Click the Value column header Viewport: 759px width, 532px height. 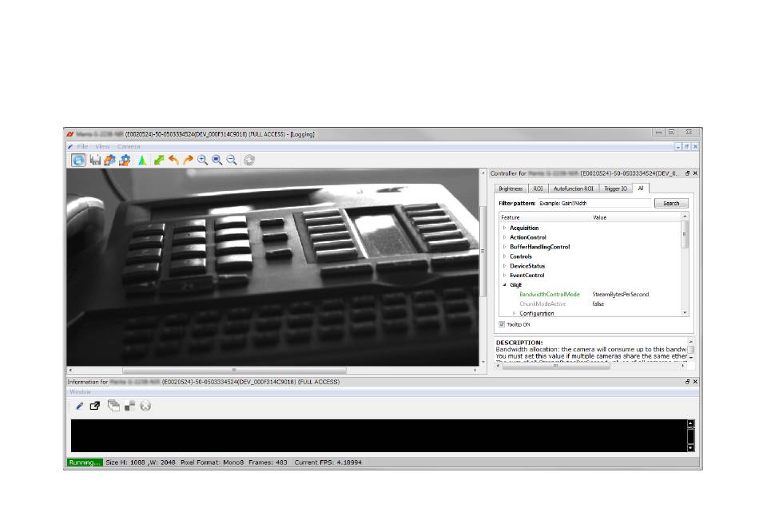point(636,217)
